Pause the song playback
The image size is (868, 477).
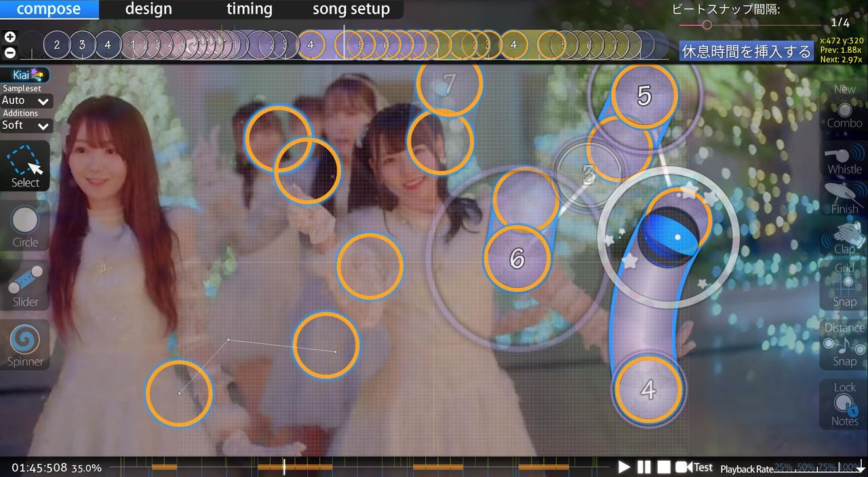(644, 467)
